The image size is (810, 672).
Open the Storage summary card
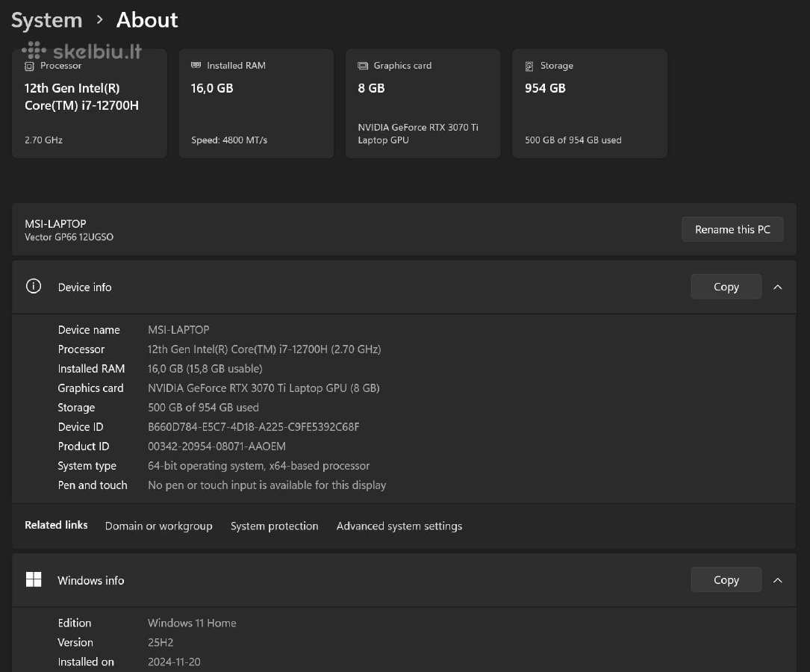tap(590, 103)
